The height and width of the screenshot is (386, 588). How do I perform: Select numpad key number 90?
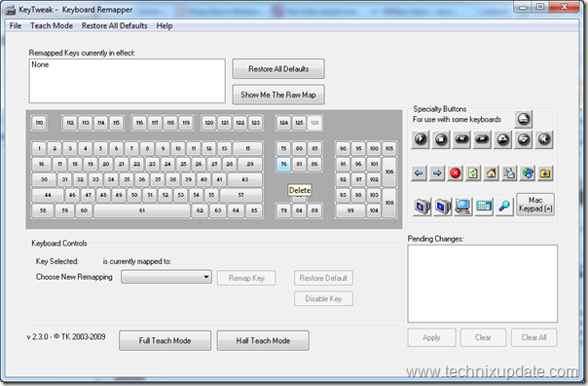343,149
